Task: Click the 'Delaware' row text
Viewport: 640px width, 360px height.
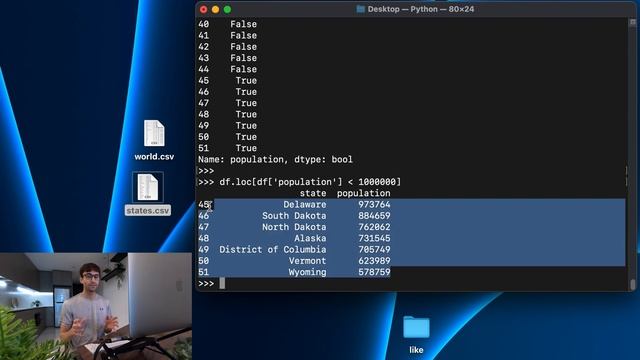Action: tap(305, 204)
